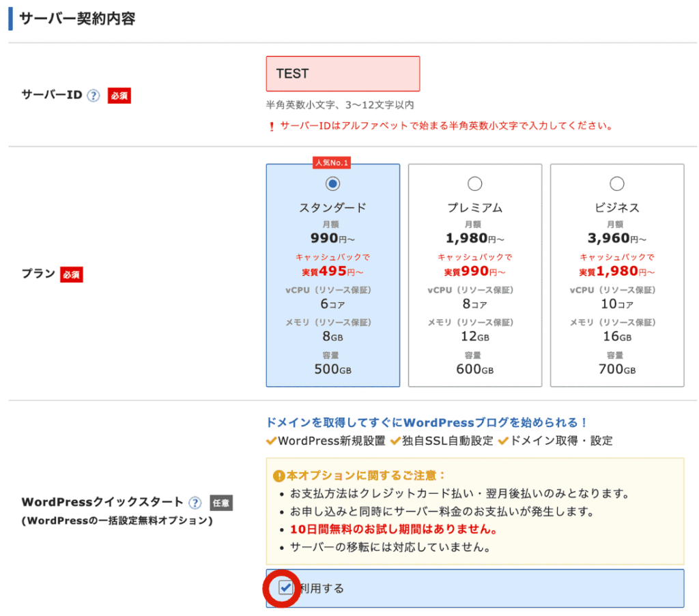Click the サーバー契約内容 heading

click(77, 18)
